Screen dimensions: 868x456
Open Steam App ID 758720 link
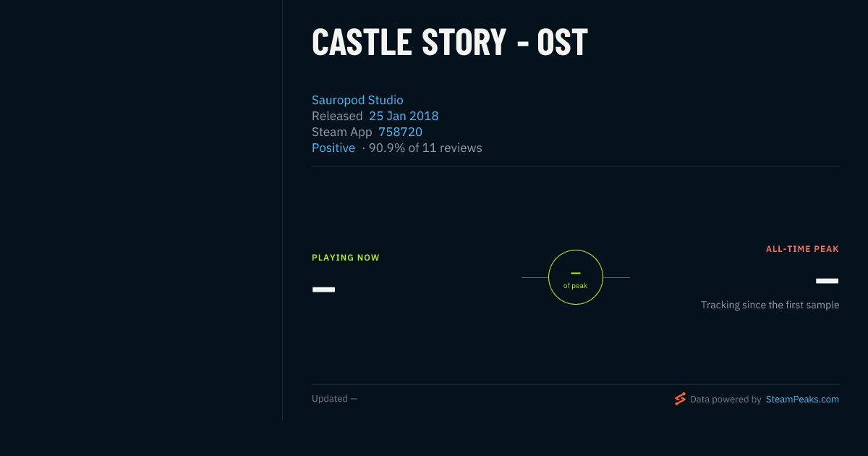pos(400,132)
